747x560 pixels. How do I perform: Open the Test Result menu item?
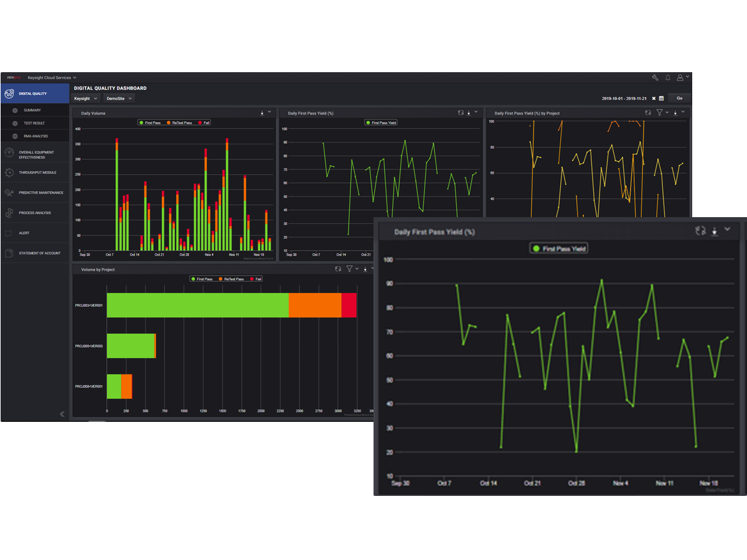click(34, 123)
